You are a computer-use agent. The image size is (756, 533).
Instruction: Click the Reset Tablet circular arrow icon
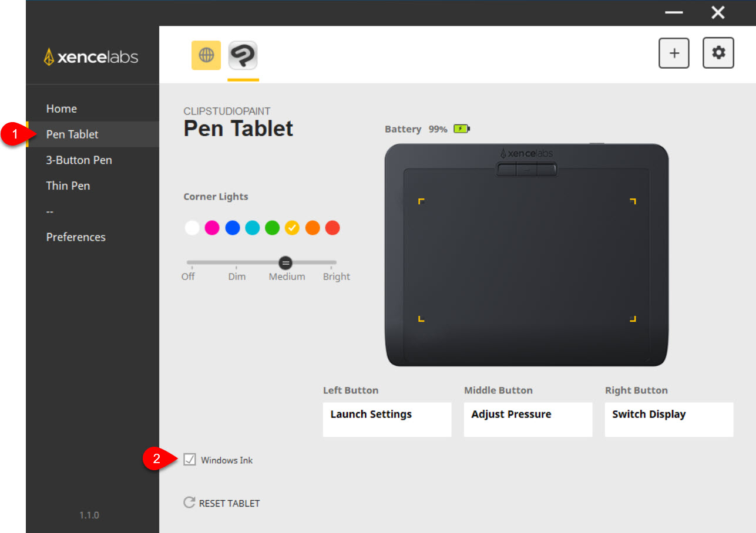(x=189, y=502)
